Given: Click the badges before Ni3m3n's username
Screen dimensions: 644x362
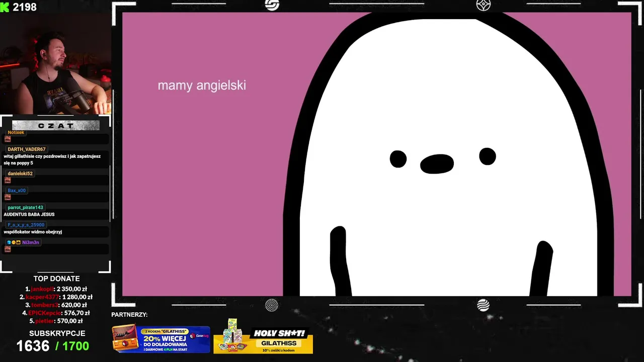Looking at the screenshot, I should pos(14,242).
